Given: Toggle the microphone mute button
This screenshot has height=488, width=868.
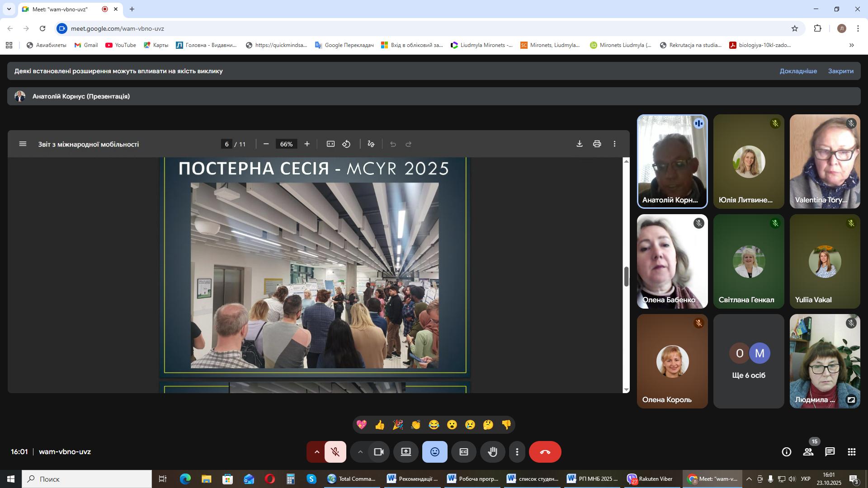Looking at the screenshot, I should [x=335, y=452].
